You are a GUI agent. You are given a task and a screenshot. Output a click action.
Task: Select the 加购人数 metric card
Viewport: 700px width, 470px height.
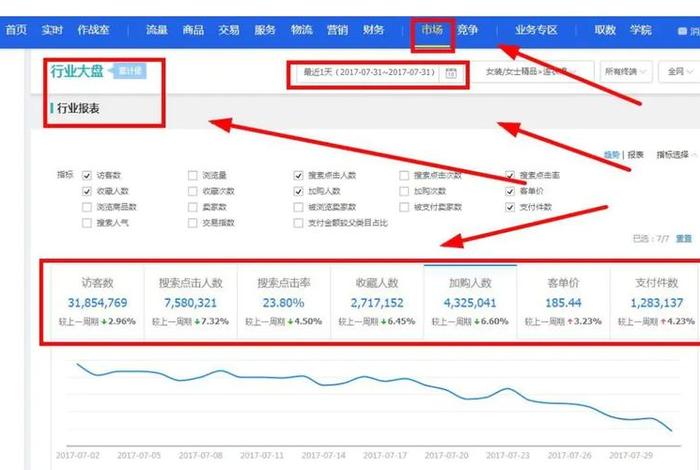pyautogui.click(x=470, y=302)
